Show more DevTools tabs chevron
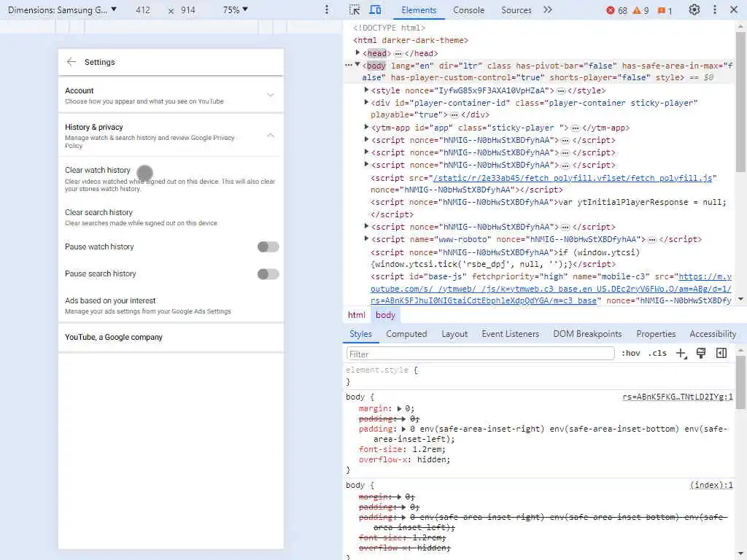 (548, 10)
